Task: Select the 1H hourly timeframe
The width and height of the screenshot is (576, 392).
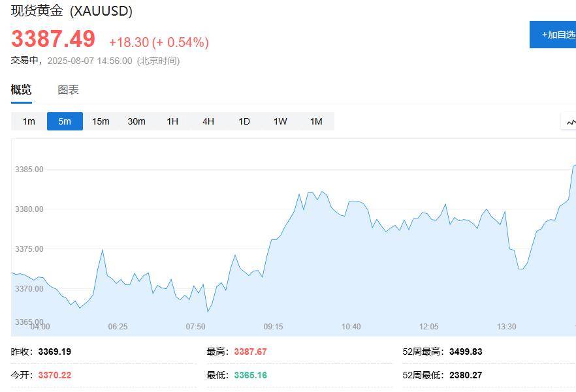Action: point(172,121)
